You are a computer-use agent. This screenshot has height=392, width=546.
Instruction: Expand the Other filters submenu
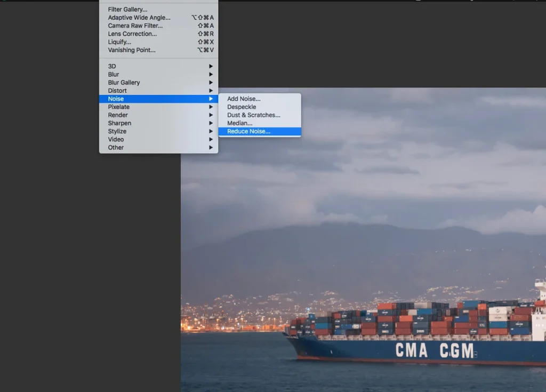pos(158,148)
